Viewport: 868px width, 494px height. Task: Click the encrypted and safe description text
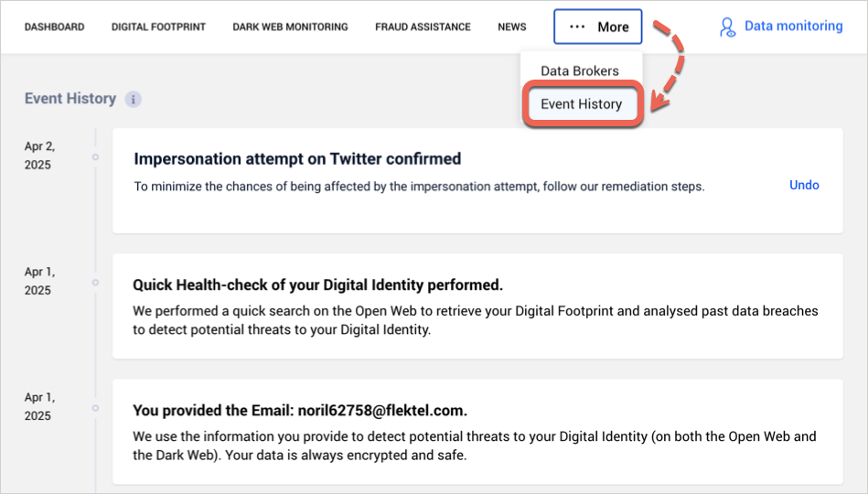[475, 446]
